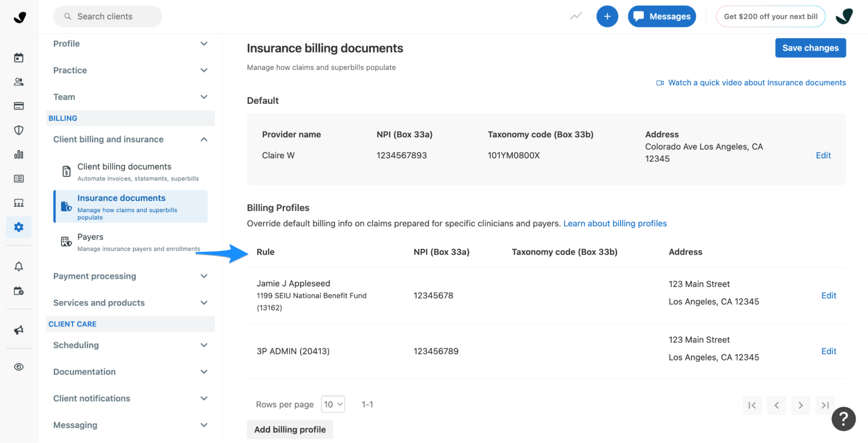Viewport: 868px width, 443px height.
Task: Expand the Messaging section
Action: pos(130,425)
